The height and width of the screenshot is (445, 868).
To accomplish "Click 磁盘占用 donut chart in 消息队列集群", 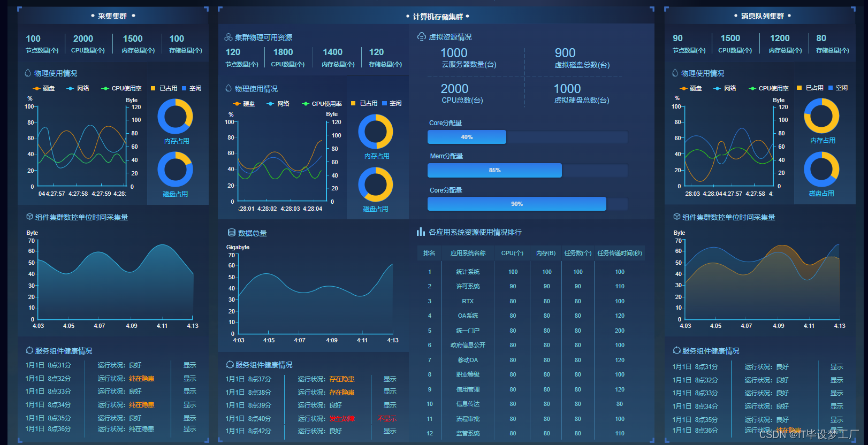I will 821,169.
